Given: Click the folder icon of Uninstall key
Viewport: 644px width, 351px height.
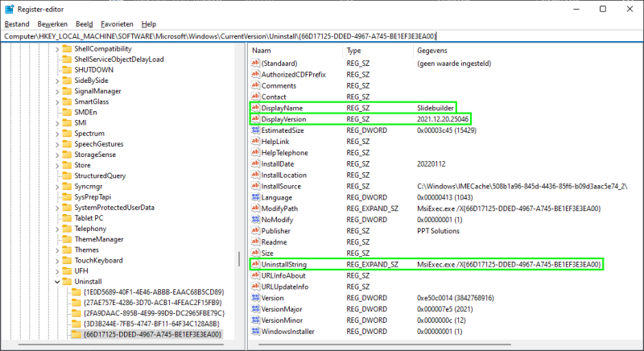Looking at the screenshot, I should [x=67, y=282].
